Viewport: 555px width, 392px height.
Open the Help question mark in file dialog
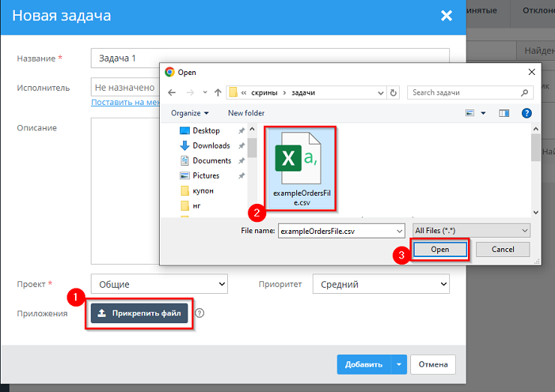tap(526, 113)
